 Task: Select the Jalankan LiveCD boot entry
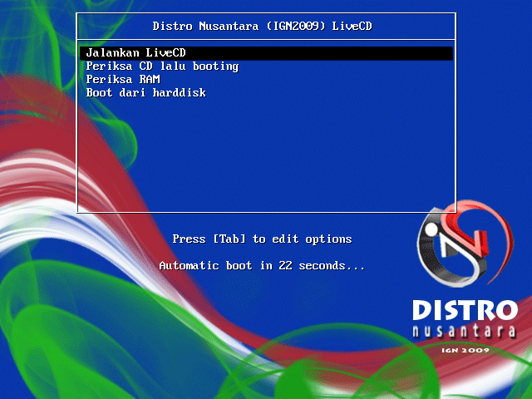tap(266, 53)
